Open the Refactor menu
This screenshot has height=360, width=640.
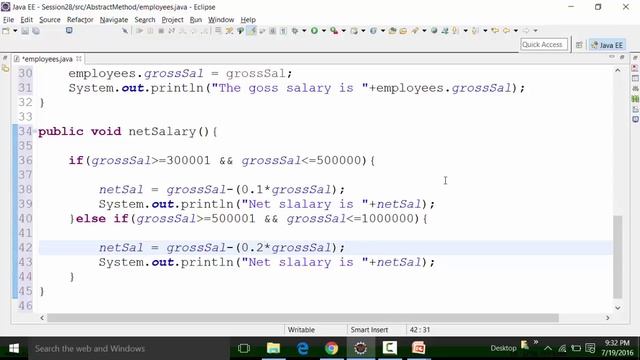[x=80, y=20]
